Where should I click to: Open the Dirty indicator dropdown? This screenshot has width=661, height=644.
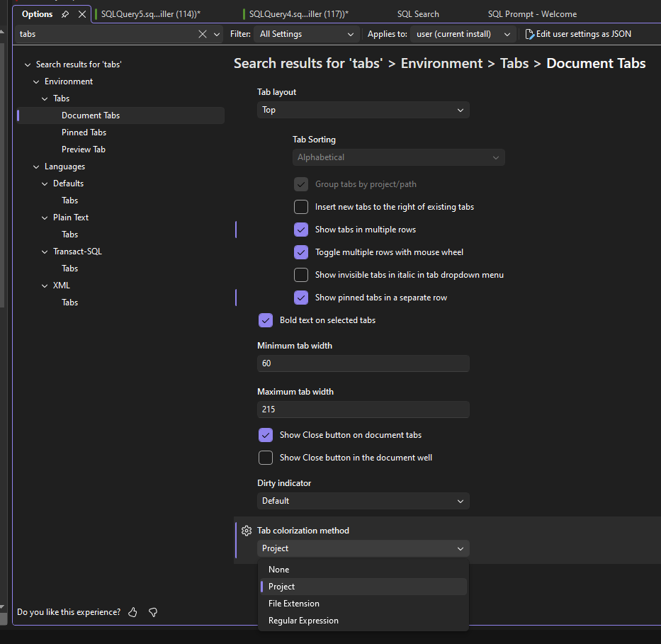coord(363,501)
